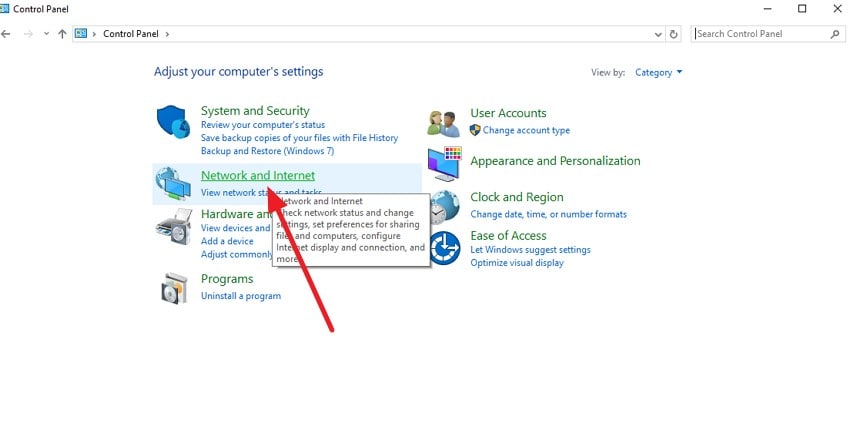Open Network and Internet category
Viewport: 850px width, 437px height.
(x=257, y=175)
